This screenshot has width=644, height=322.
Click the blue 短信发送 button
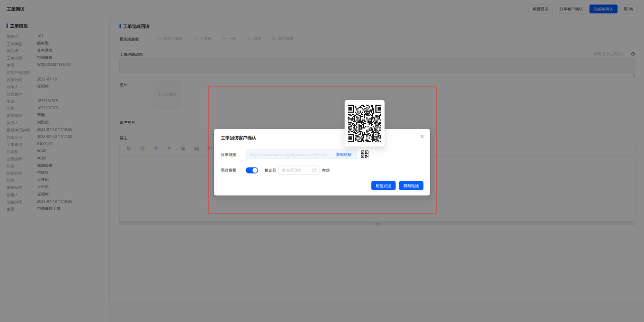click(383, 186)
